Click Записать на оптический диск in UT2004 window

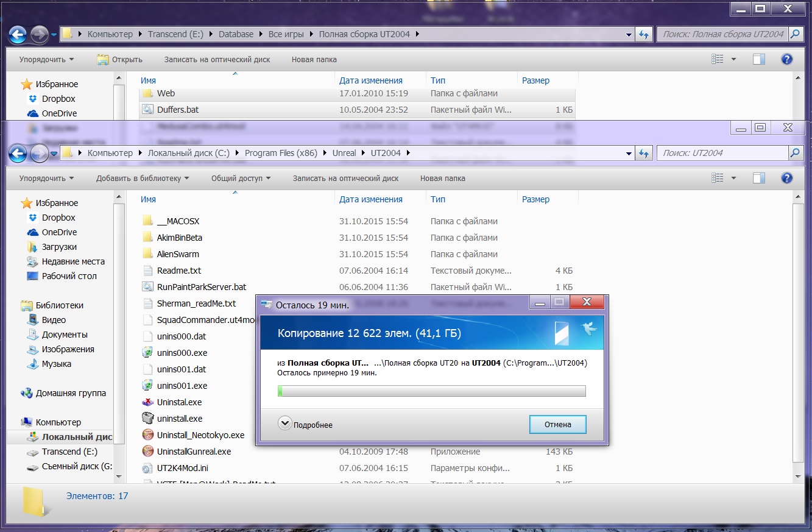pyautogui.click(x=345, y=179)
